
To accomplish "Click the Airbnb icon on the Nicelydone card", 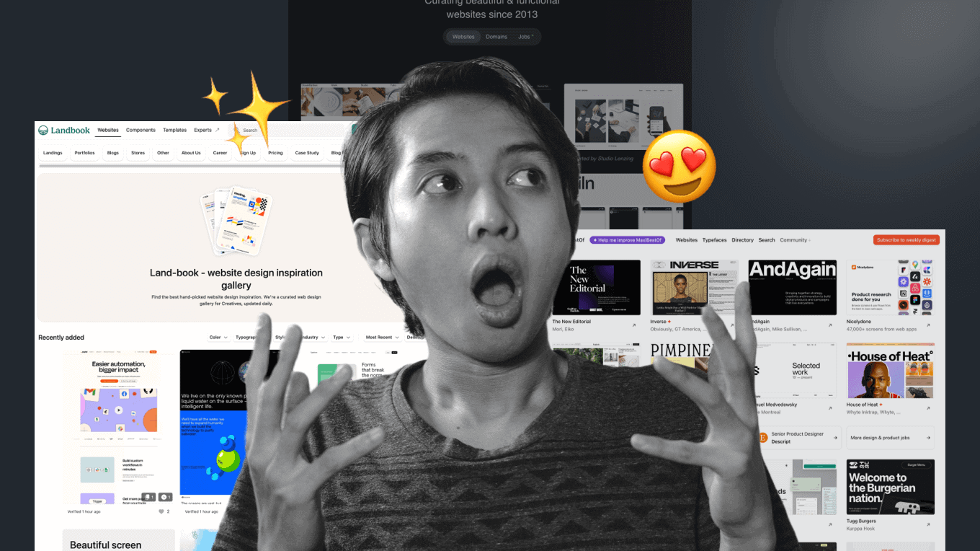I will pos(915,288).
